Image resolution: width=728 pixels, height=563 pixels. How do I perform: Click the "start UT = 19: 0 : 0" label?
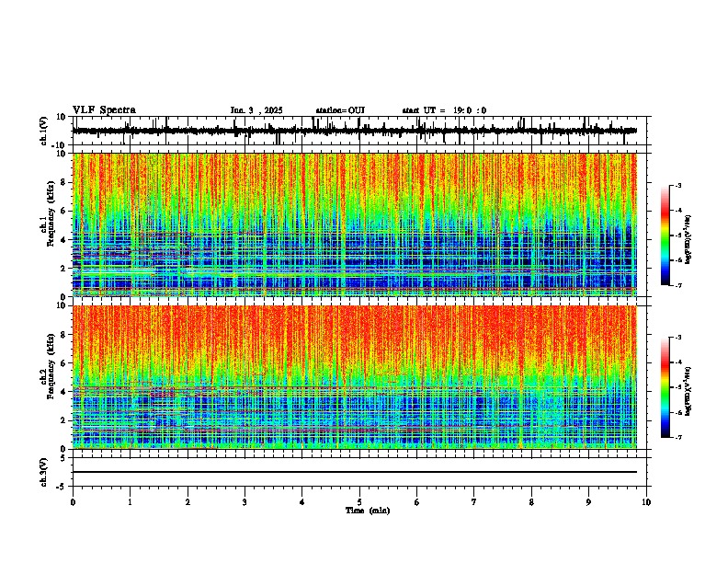point(444,110)
